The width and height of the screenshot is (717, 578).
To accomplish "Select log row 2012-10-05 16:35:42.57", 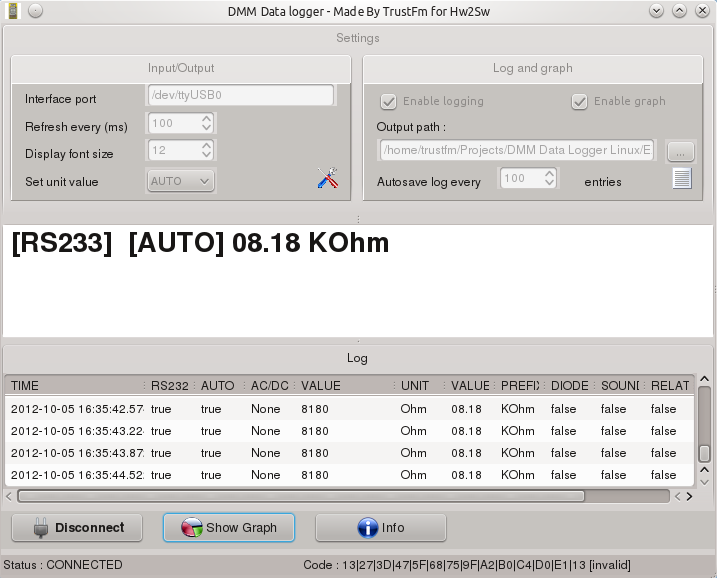I will tap(350, 409).
